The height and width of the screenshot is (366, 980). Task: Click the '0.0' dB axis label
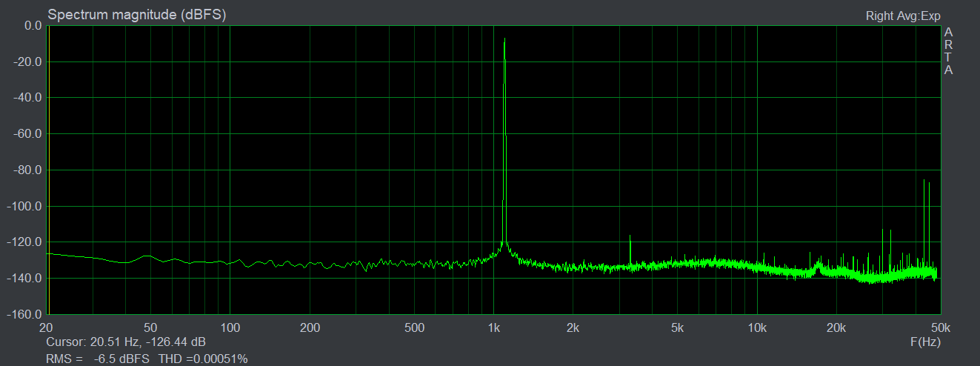tap(33, 25)
